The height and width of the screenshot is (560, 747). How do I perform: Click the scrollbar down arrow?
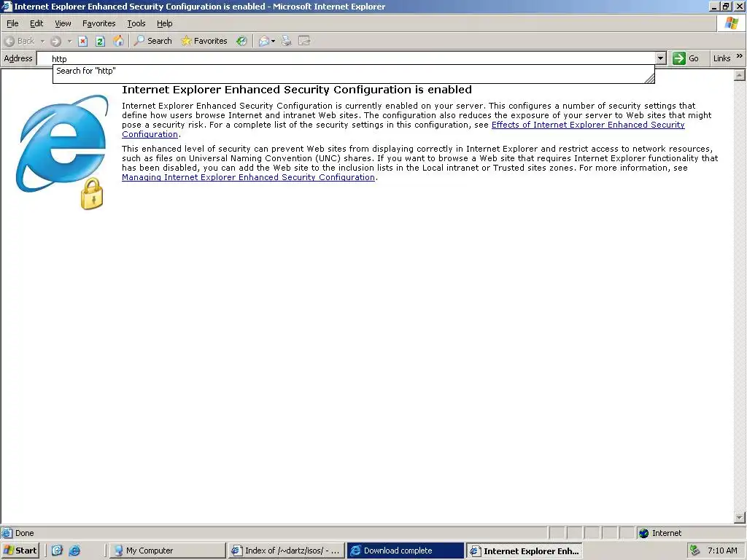pyautogui.click(x=740, y=518)
